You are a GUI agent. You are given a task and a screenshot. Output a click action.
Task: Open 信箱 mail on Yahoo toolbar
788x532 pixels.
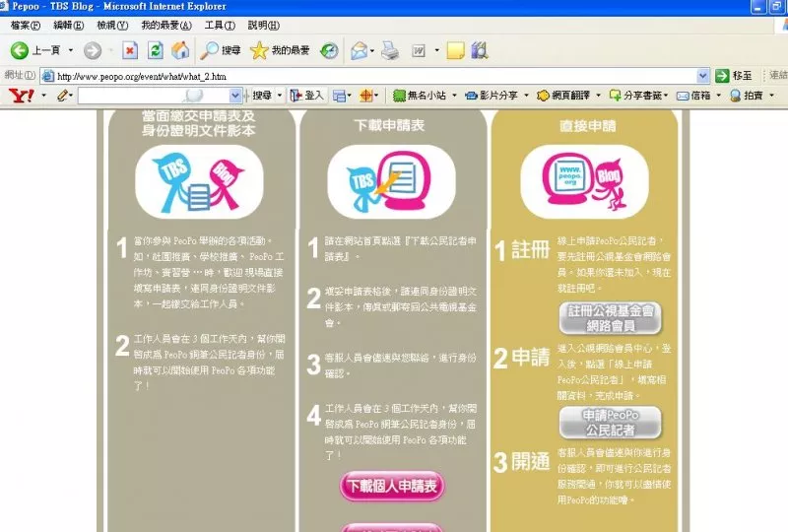[693, 95]
